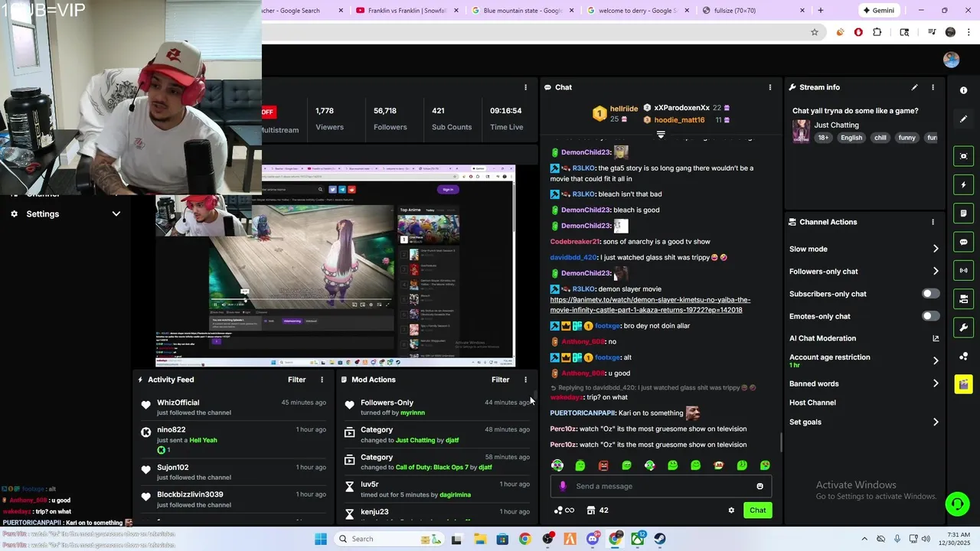Click the wrench icon in the right sidebar
This screenshot has width=980, height=551.
963,328
